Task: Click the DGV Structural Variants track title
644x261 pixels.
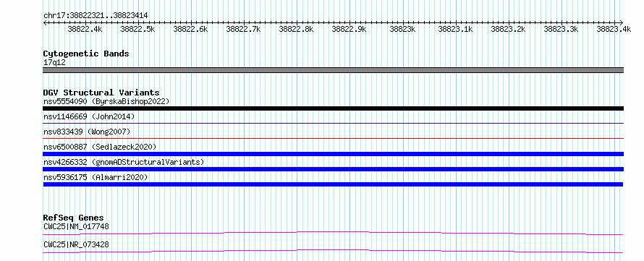Action: pyautogui.click(x=101, y=93)
